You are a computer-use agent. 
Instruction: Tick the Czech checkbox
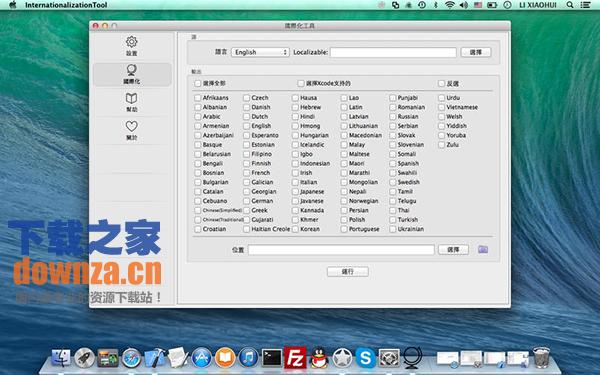[x=246, y=98]
